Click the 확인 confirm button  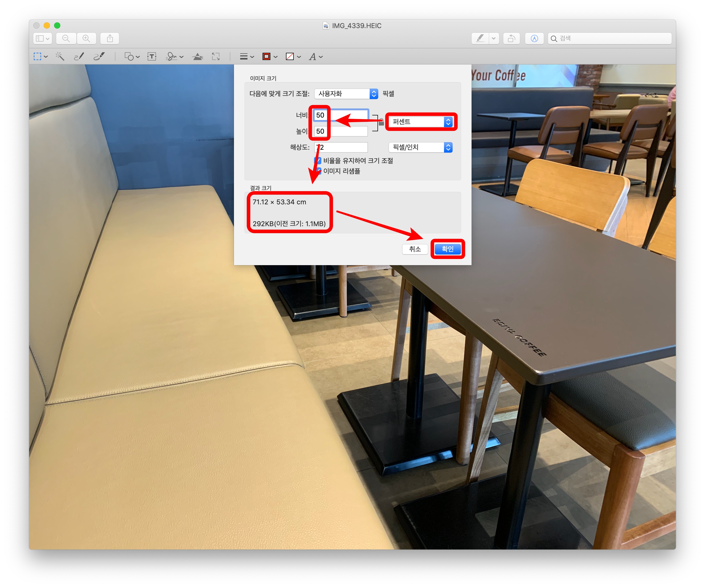pos(447,249)
